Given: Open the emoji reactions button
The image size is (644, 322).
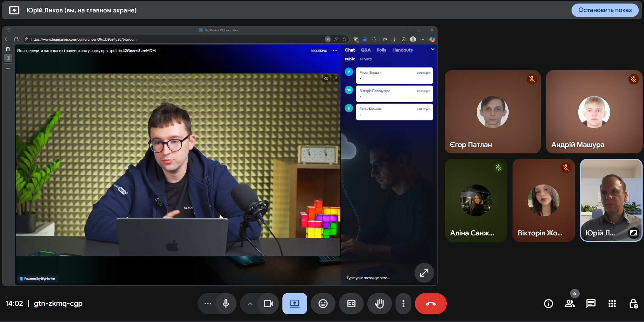Looking at the screenshot, I should point(323,304).
